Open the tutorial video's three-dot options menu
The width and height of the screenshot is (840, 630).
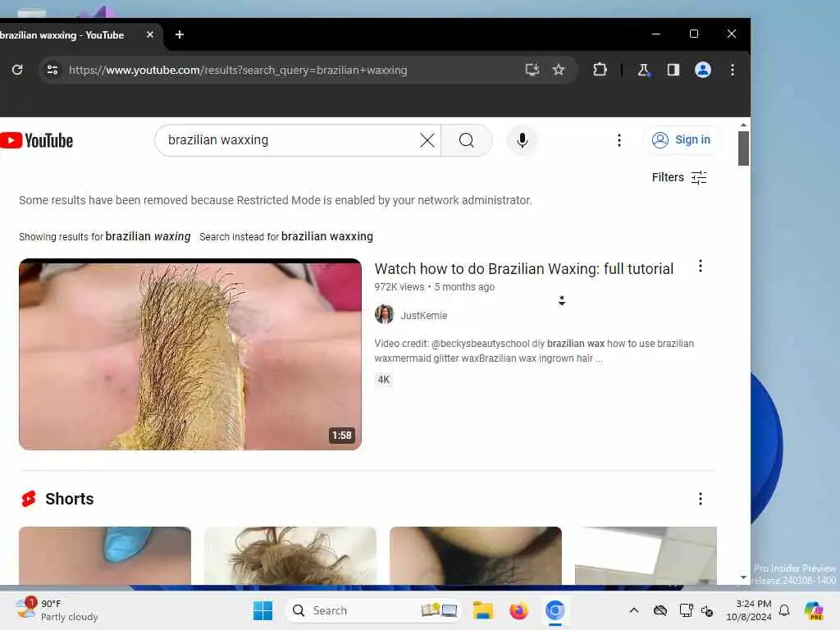[x=701, y=267]
